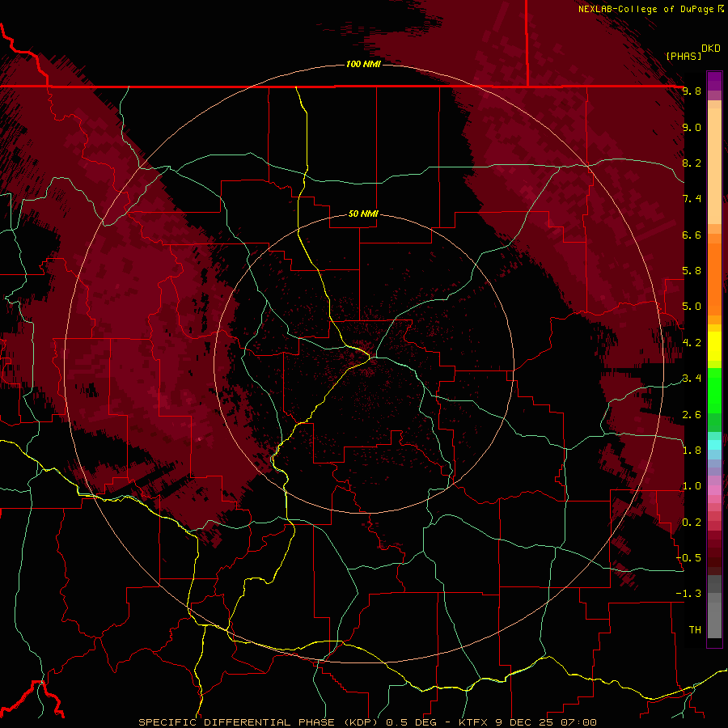Click the 1.0 value on color scale
This screenshot has height=728, width=728.
(692, 486)
